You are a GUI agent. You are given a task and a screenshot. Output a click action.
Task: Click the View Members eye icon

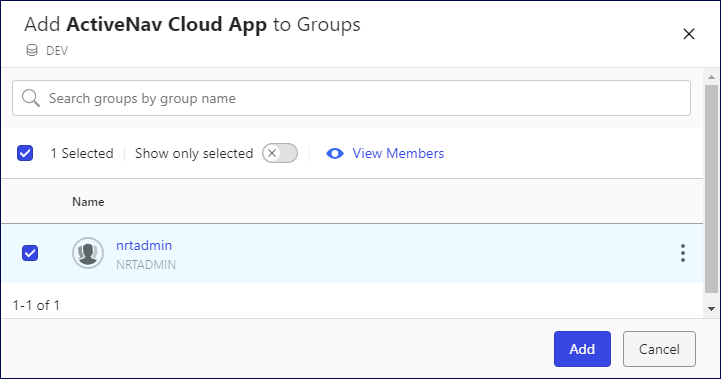(335, 153)
